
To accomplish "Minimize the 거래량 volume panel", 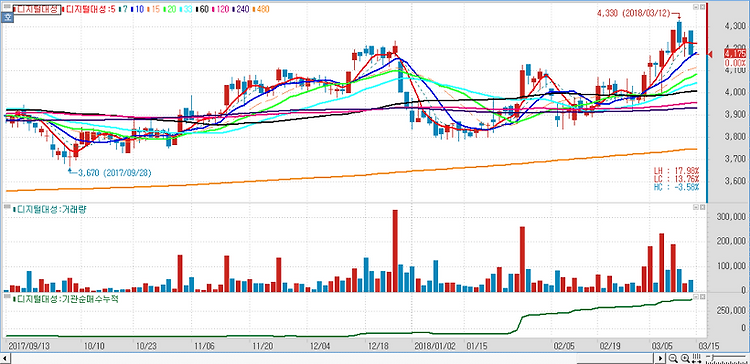I will click(x=695, y=206).
